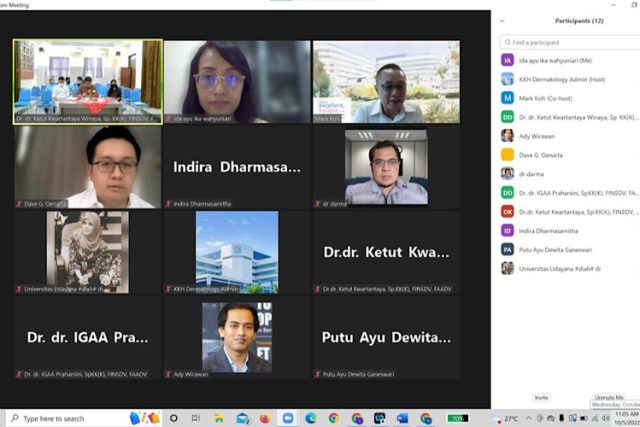
Task: Click 'Putu Ayu Dewita Ganeswari' name in participants list
Action: (555, 249)
